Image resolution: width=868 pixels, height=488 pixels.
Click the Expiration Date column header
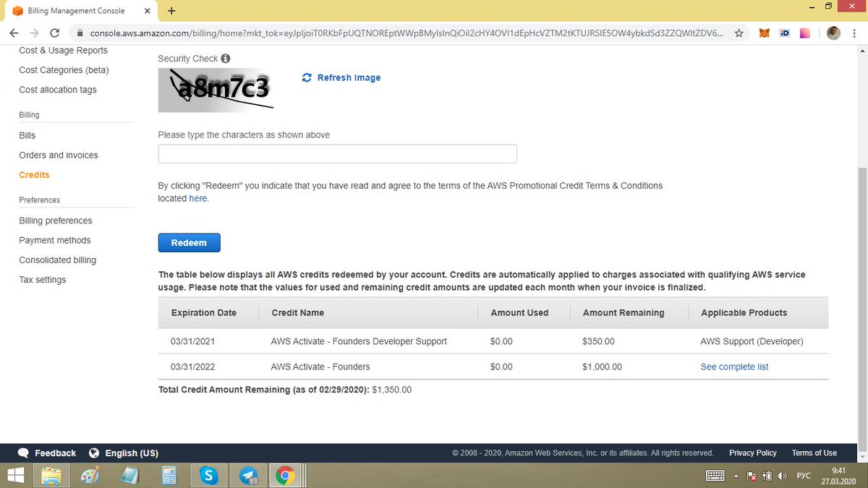pos(203,313)
